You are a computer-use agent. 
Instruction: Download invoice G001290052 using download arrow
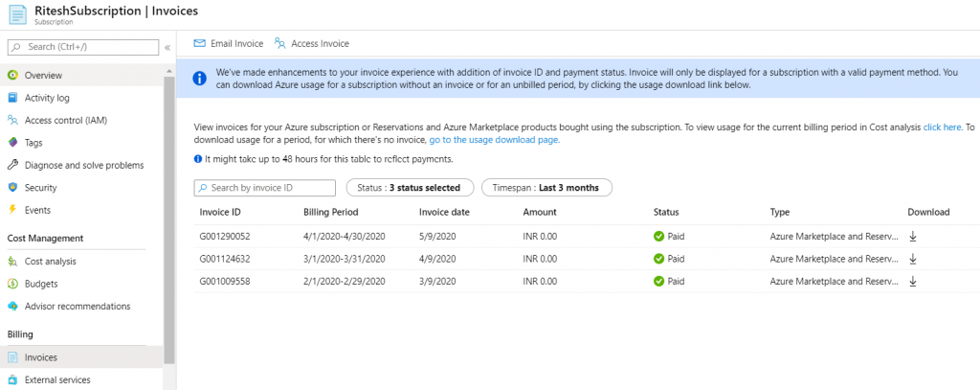coord(913,236)
